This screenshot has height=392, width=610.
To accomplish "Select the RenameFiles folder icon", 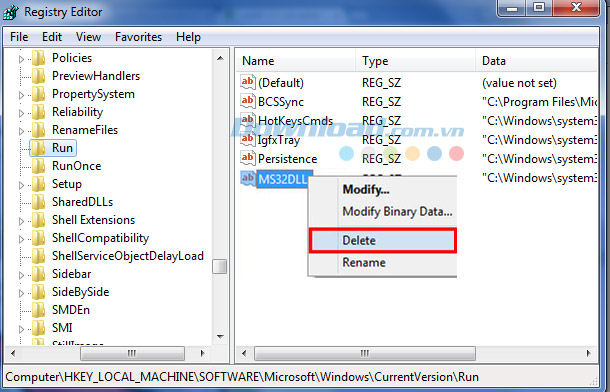I will [x=39, y=130].
